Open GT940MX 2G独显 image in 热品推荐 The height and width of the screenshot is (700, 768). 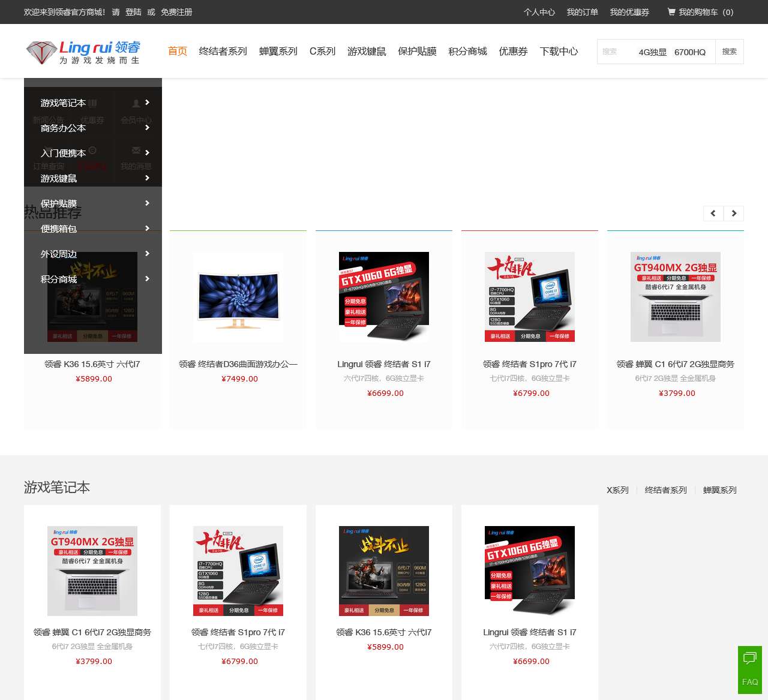(676, 297)
